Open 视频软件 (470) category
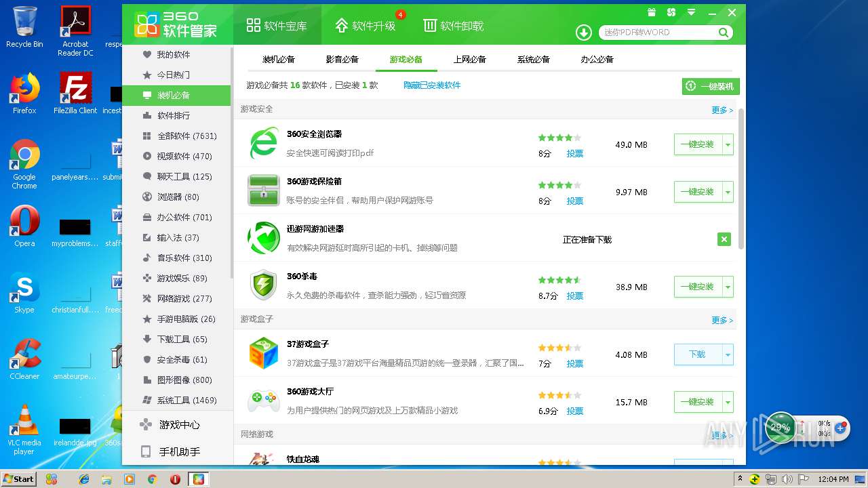 [176, 157]
